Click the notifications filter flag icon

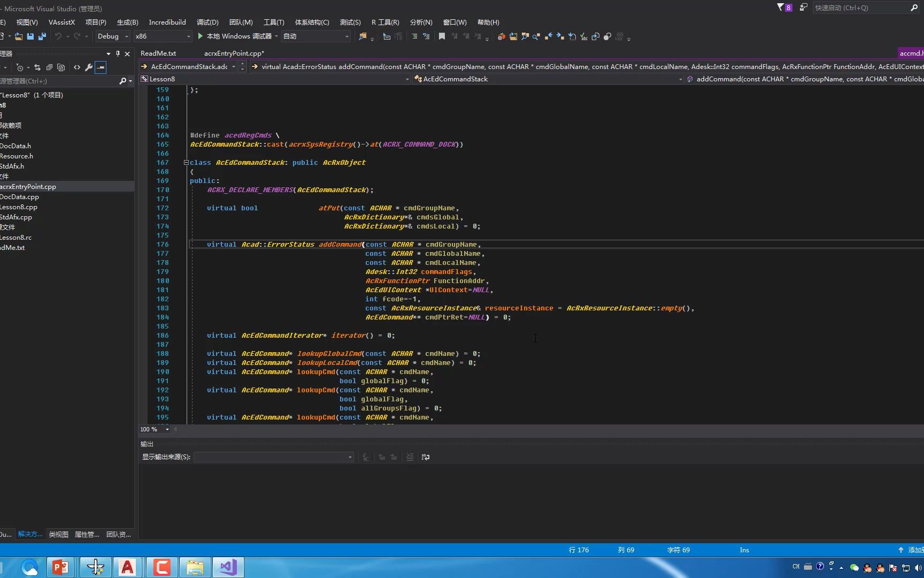coord(781,7)
